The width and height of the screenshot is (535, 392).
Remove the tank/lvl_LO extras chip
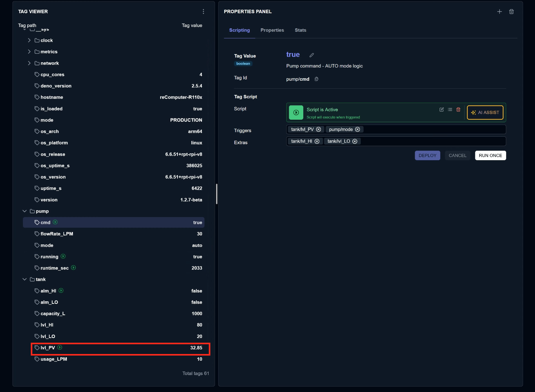(x=355, y=141)
